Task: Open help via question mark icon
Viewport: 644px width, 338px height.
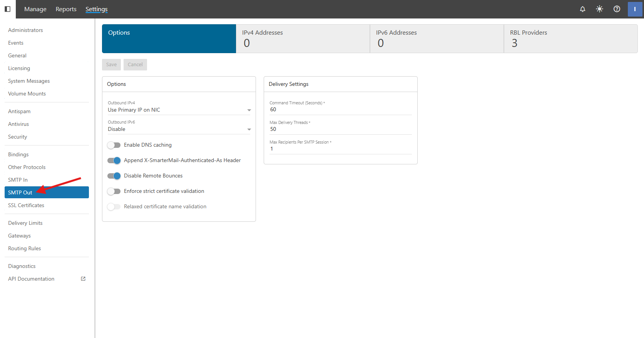Action: tap(617, 9)
